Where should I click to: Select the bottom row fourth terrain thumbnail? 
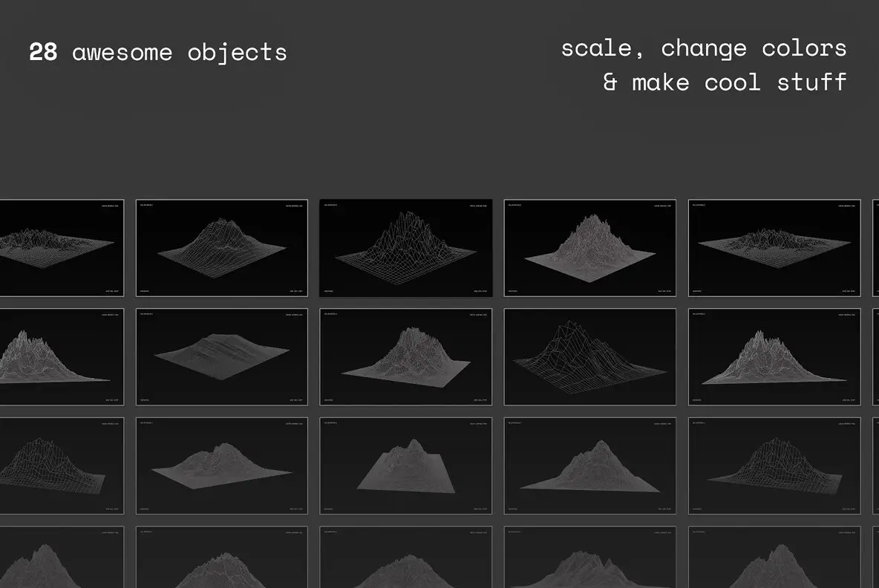589,557
